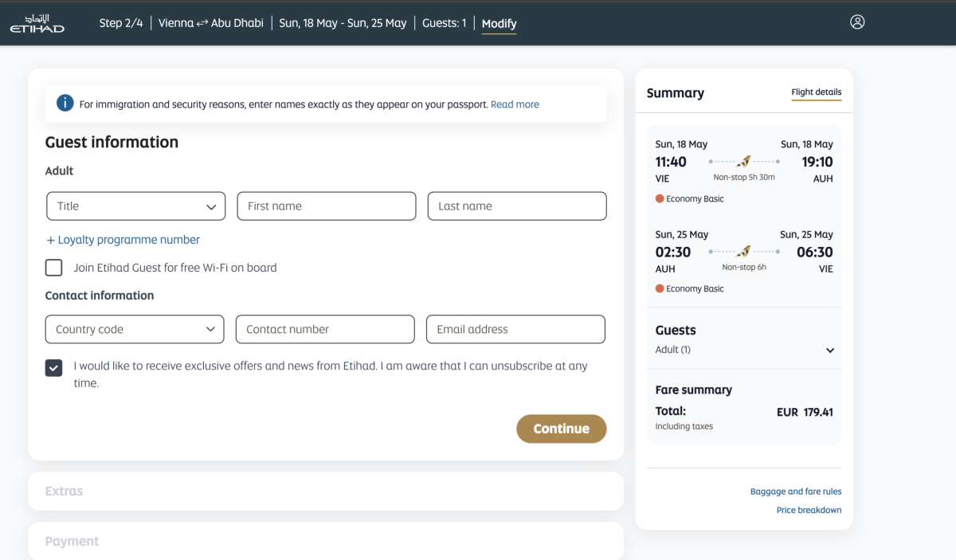View the Price breakdown link
Image resolution: width=956 pixels, height=560 pixels.
(x=809, y=510)
